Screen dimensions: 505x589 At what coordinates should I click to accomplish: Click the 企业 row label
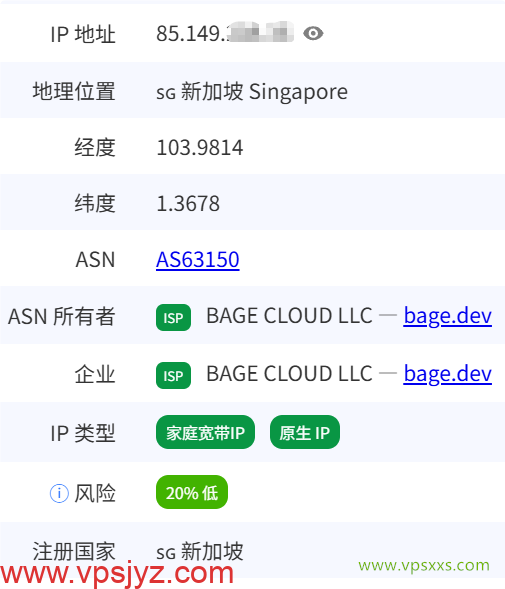click(95, 375)
